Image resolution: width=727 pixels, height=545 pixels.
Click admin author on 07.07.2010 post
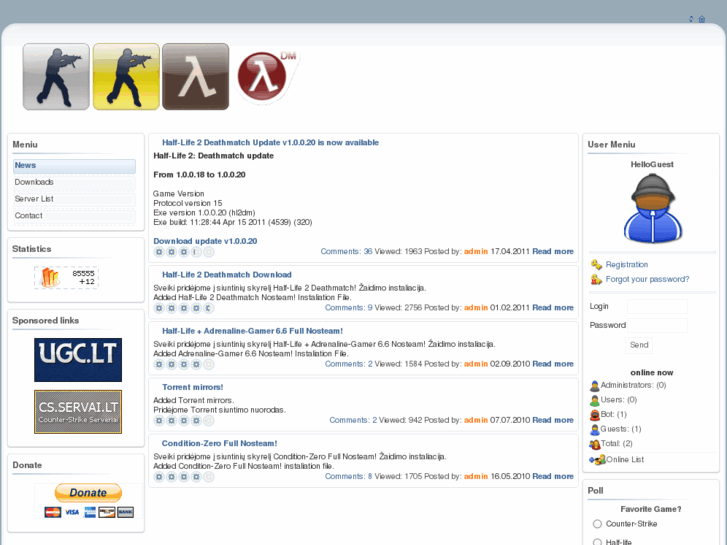[x=476, y=420]
